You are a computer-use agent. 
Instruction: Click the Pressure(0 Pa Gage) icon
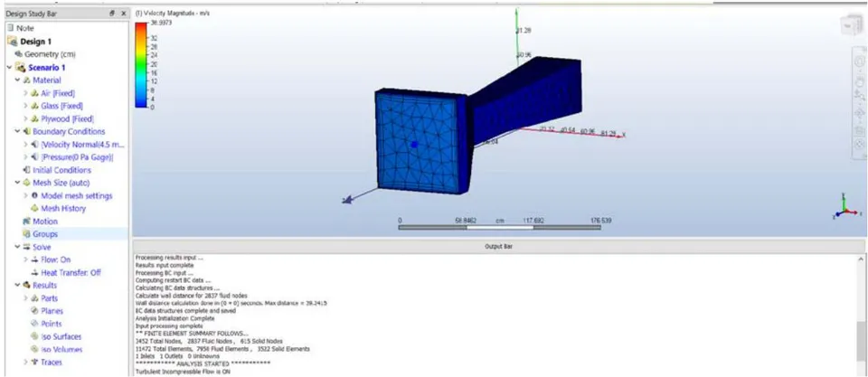[x=35, y=157]
